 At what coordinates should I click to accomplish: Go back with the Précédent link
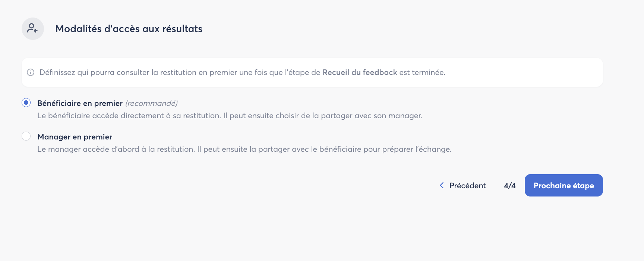463,185
